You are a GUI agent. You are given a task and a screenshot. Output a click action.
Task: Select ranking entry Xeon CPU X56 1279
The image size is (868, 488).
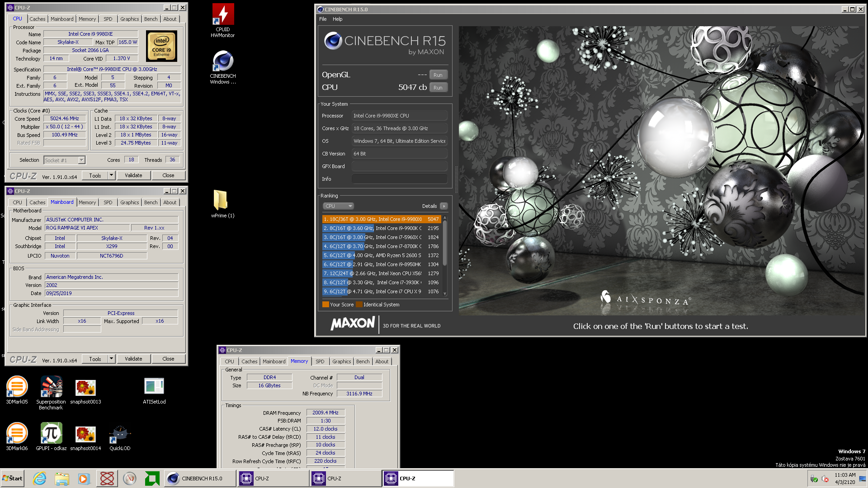point(382,274)
